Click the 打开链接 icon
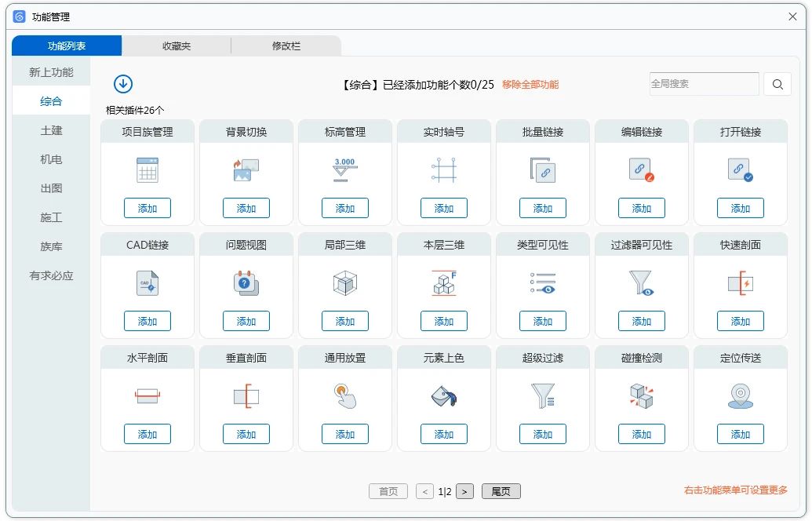The height and width of the screenshot is (521, 812). [741, 170]
